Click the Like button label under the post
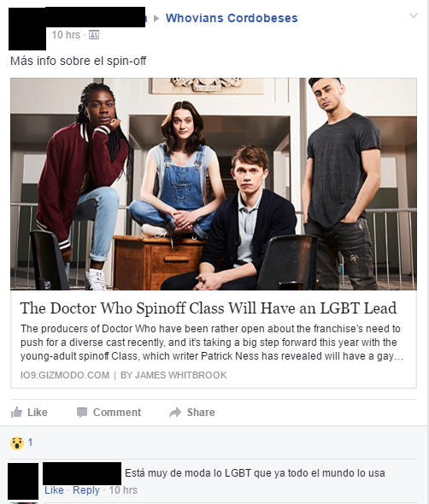 pos(38,412)
